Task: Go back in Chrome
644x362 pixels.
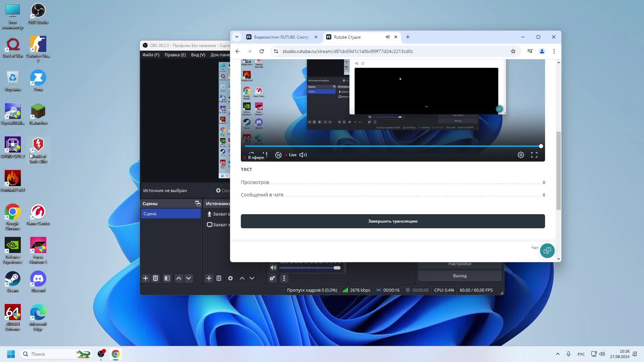Action: (237, 51)
